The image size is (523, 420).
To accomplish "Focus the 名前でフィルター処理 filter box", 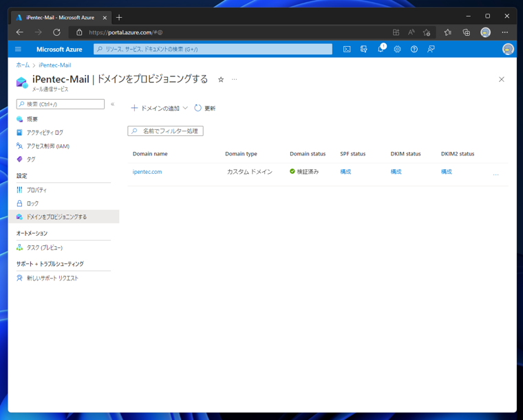I will coord(165,131).
